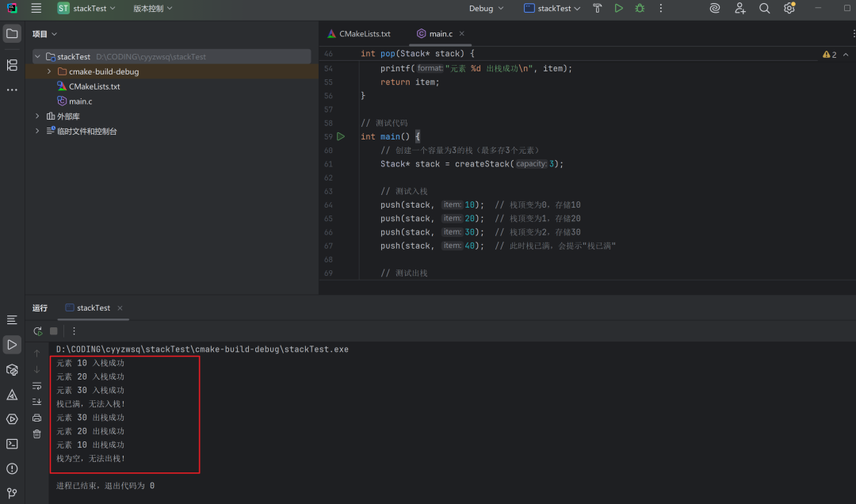Open the warnings indicator showing 2
The image size is (856, 504).
[829, 55]
